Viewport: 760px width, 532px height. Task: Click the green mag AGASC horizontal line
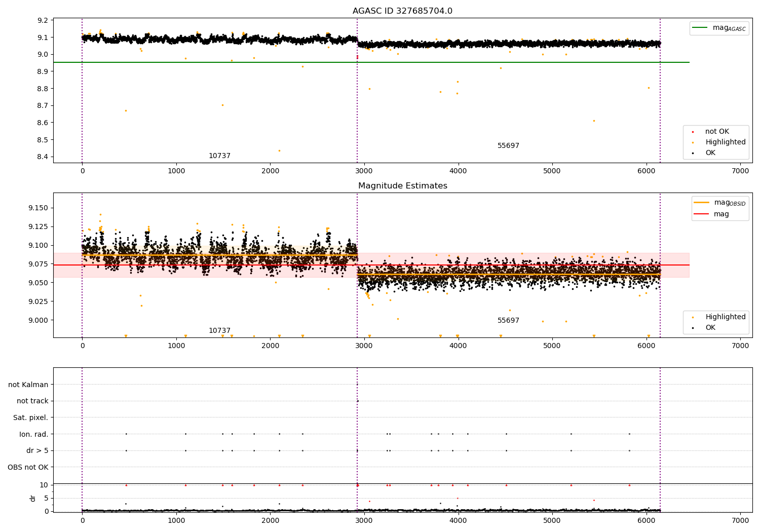pos(371,62)
